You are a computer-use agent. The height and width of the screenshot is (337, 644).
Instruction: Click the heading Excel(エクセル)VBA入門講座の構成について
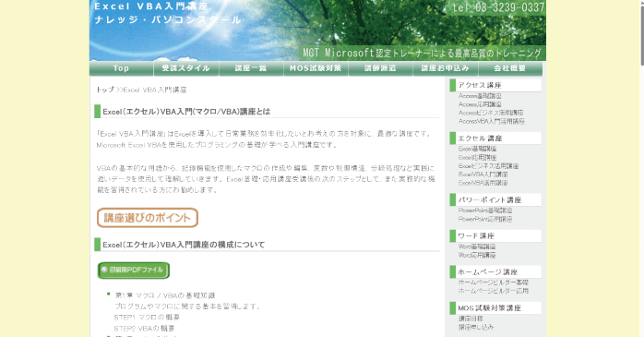pos(184,245)
